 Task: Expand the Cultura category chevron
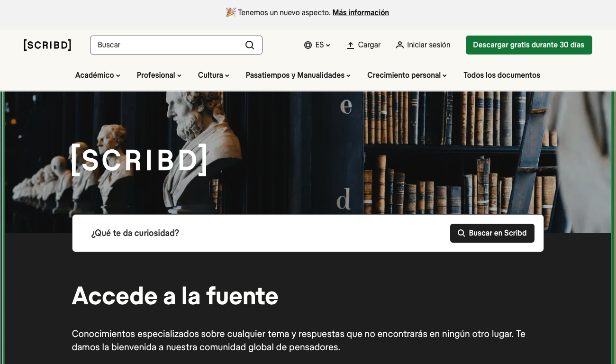pyautogui.click(x=227, y=76)
